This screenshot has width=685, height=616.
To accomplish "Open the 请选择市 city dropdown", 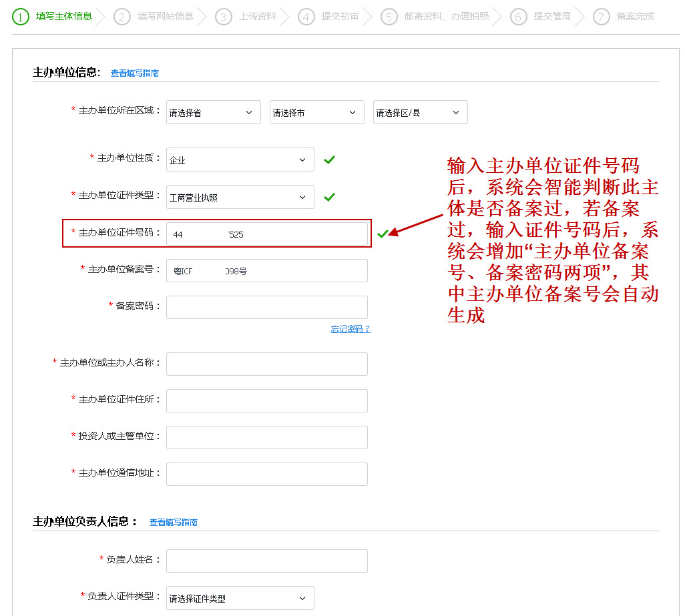I will coord(316,112).
